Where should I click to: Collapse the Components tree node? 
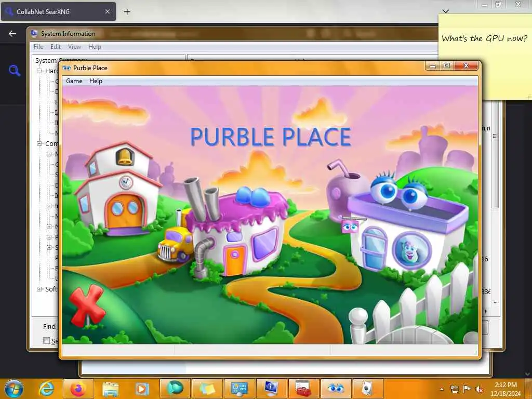coord(39,143)
